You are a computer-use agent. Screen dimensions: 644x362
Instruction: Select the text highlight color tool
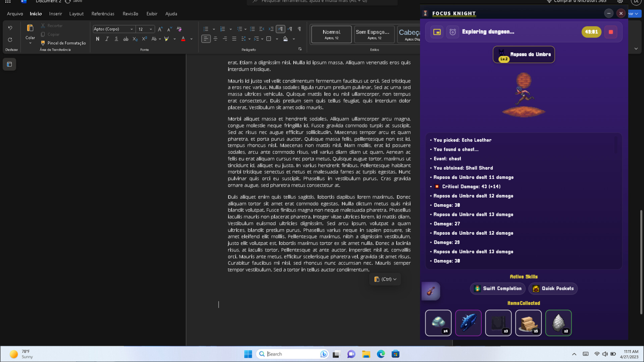[167, 39]
